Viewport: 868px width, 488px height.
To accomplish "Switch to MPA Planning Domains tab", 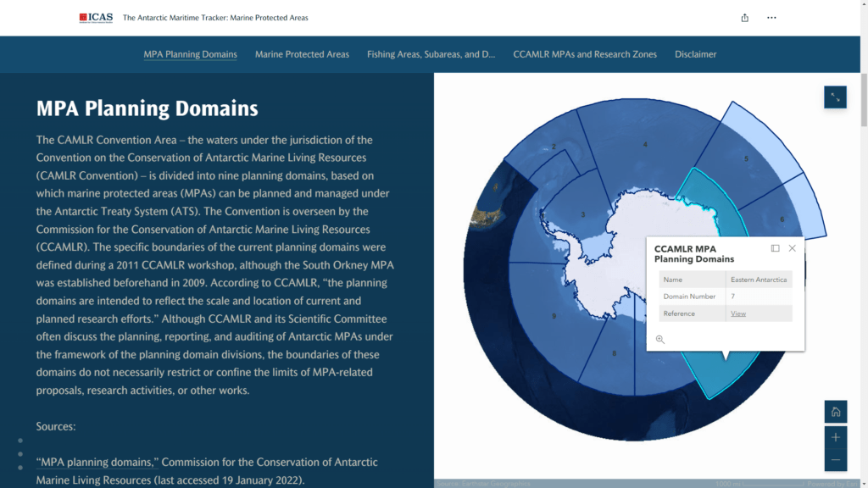I will (x=191, y=54).
